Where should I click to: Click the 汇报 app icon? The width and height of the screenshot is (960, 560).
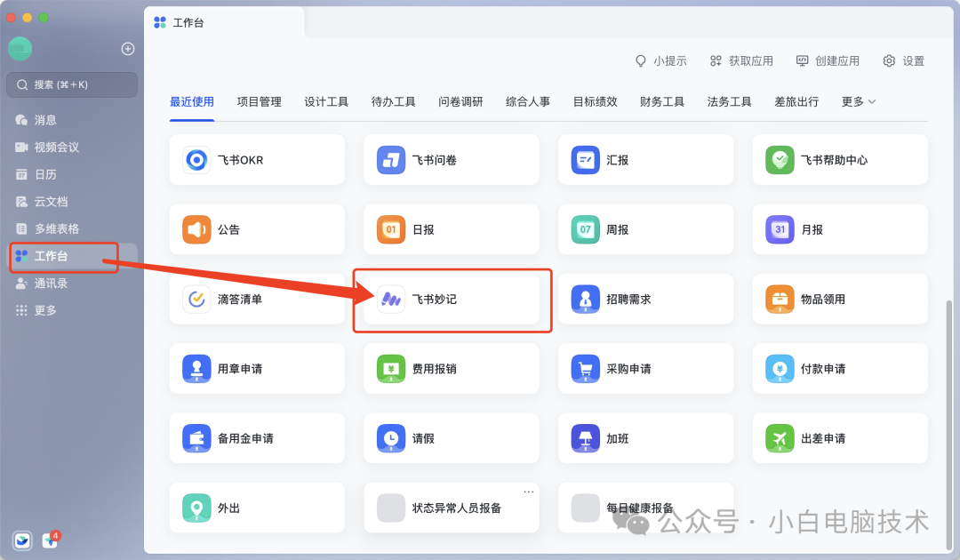click(x=585, y=160)
